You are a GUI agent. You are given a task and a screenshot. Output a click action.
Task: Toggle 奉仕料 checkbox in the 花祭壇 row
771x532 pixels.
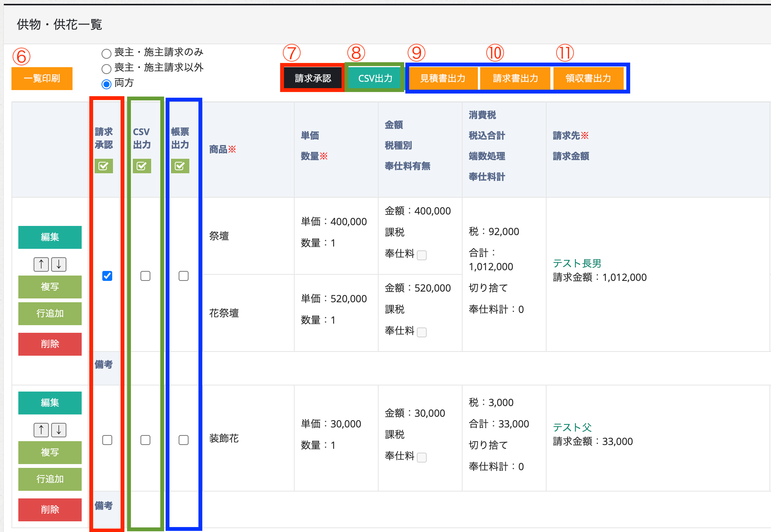tap(422, 332)
